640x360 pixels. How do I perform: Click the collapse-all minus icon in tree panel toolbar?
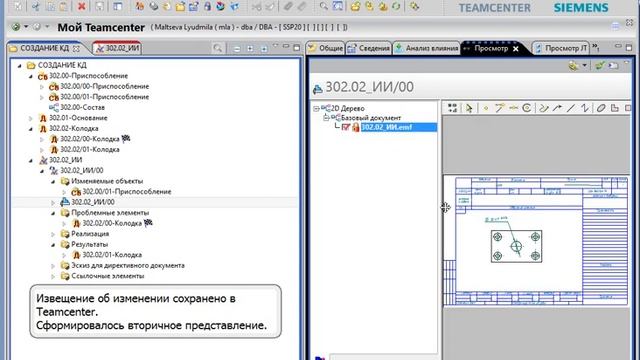pos(237,49)
